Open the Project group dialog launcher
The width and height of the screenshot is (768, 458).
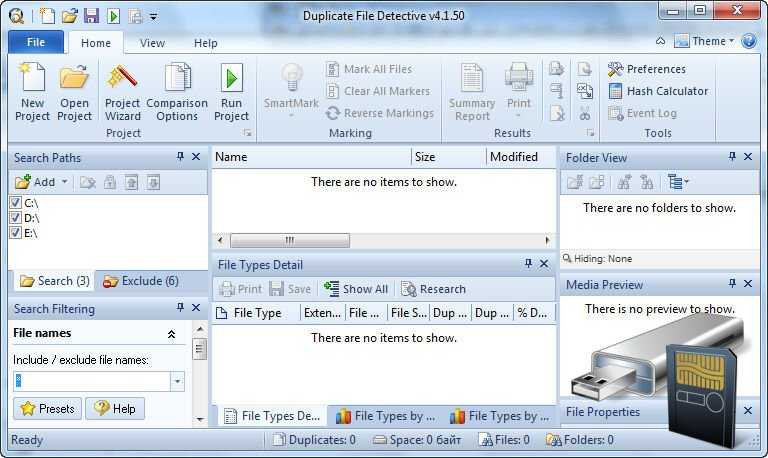tap(248, 133)
